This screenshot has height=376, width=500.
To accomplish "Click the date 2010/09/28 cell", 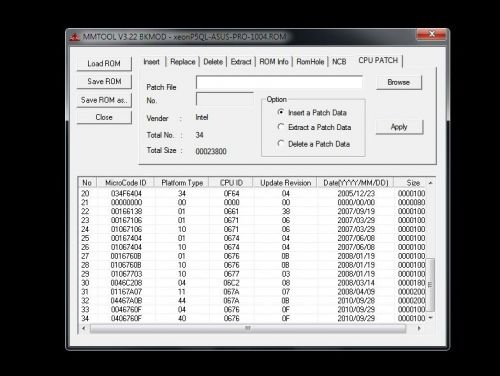I will (x=356, y=301).
